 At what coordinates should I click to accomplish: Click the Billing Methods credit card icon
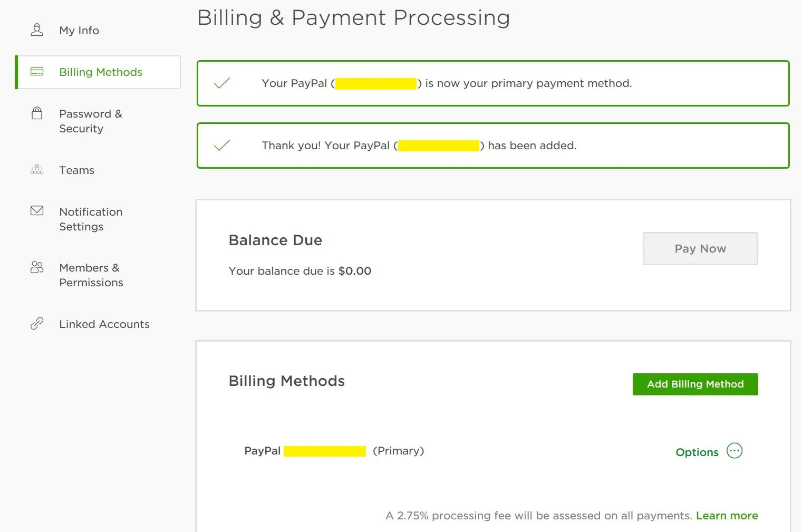coord(37,72)
